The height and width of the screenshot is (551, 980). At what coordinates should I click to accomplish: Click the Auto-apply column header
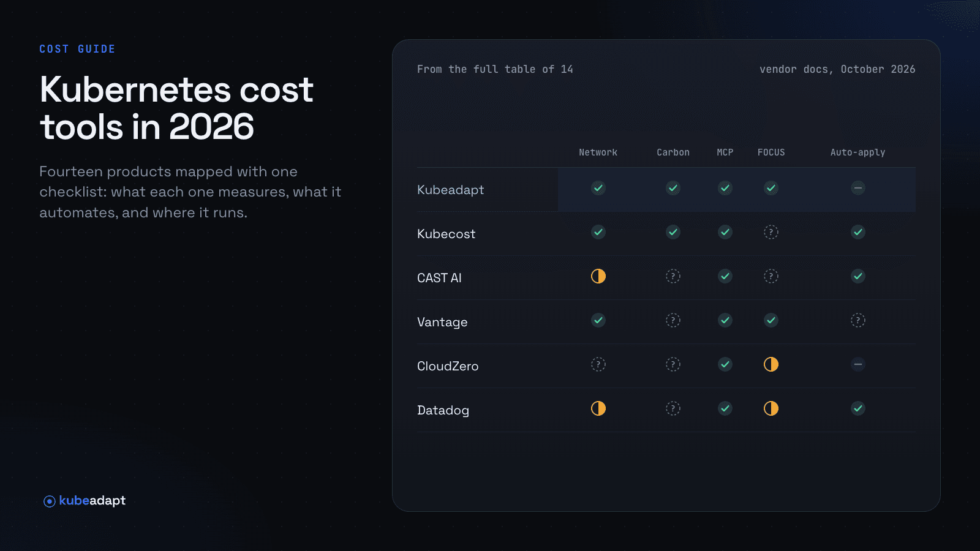(858, 152)
